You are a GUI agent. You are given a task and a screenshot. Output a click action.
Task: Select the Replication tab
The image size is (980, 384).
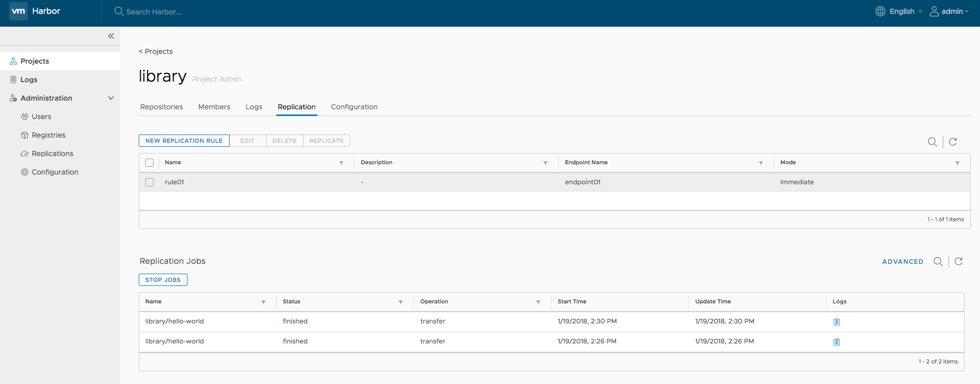pyautogui.click(x=297, y=107)
